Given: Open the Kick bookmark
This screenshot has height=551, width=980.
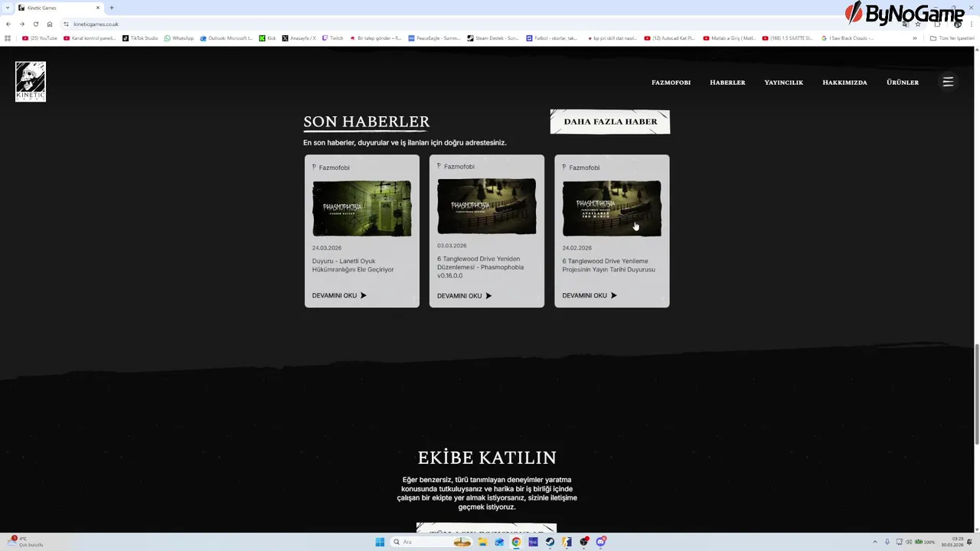Looking at the screenshot, I should pyautogui.click(x=268, y=37).
